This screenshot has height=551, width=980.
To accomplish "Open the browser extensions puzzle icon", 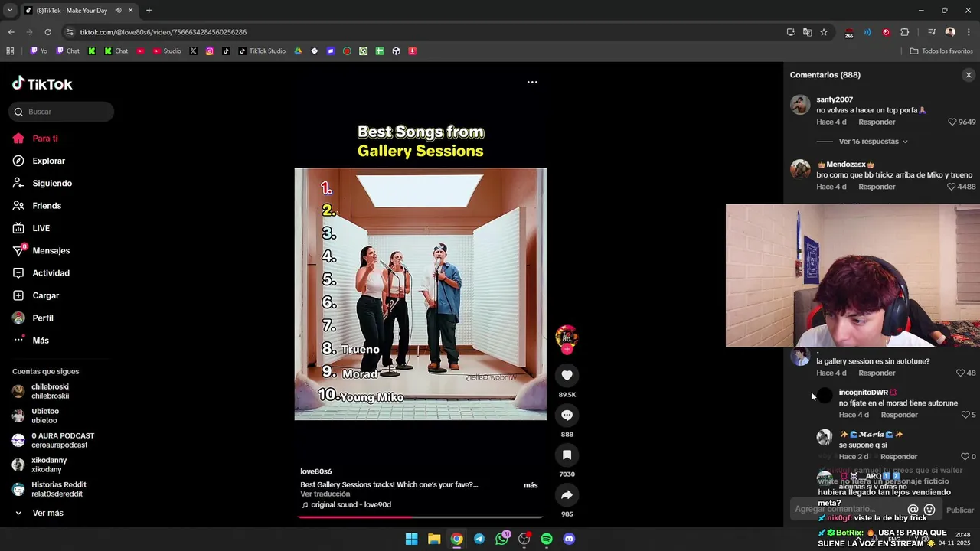I will coord(905,32).
